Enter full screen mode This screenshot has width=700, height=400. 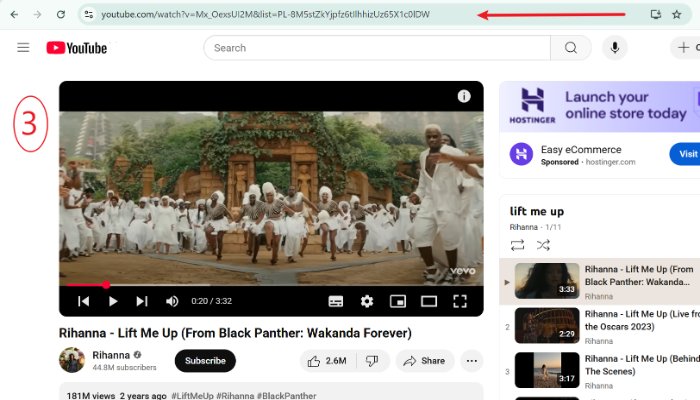click(460, 301)
